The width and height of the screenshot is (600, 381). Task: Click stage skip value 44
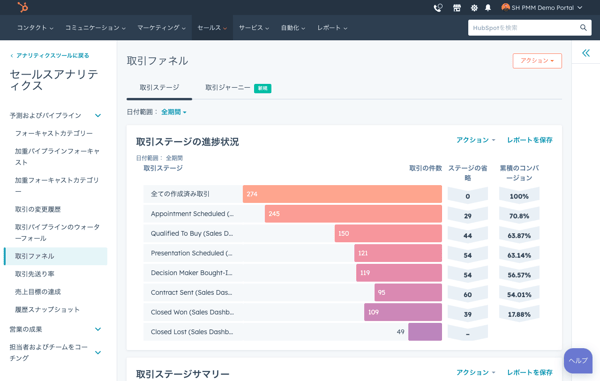tap(468, 236)
